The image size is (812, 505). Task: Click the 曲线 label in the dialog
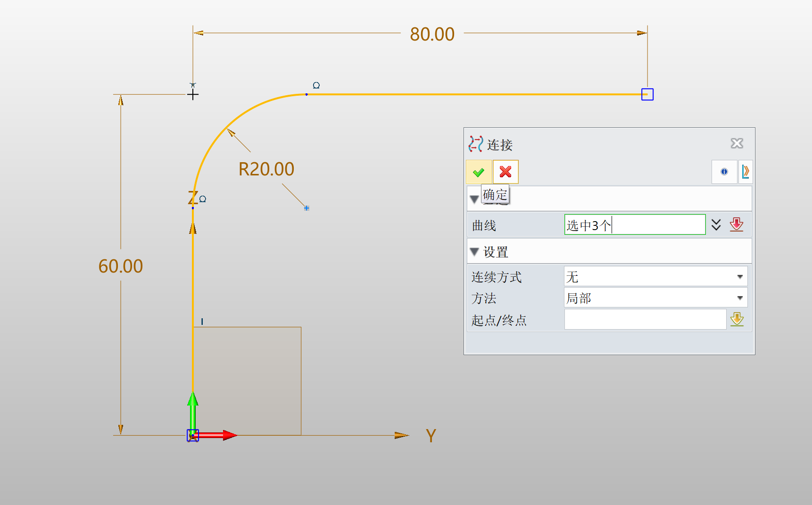pos(484,225)
